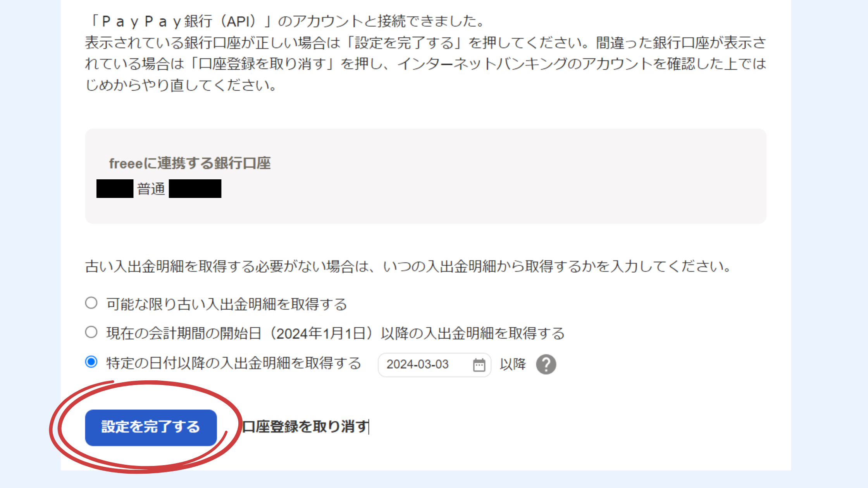868x488 pixels.
Task: Select the radio for oldest possible 入出金明細
Action: tap(91, 303)
